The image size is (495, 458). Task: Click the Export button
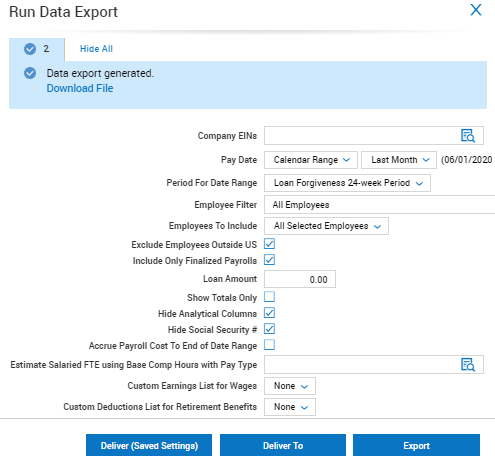tap(416, 445)
